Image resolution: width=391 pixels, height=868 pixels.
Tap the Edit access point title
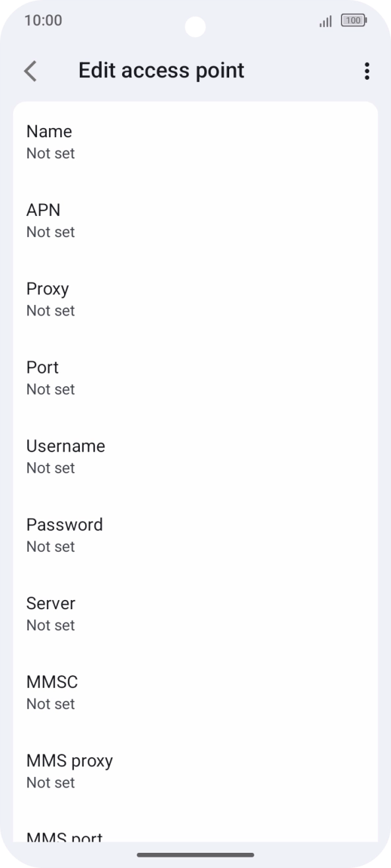[x=161, y=71]
